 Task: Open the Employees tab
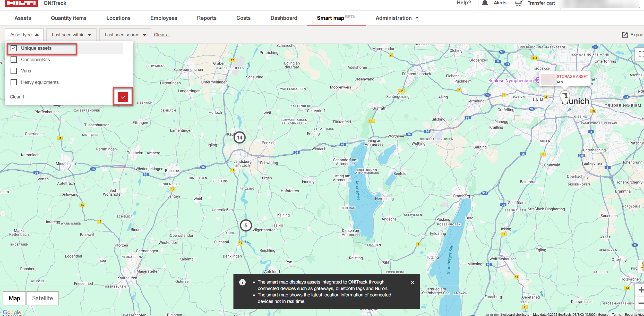[164, 18]
